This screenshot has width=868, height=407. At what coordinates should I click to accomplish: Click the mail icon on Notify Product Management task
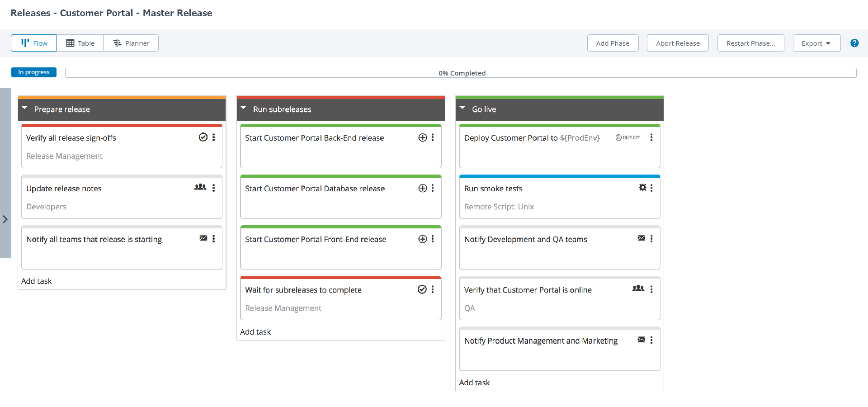click(x=641, y=340)
